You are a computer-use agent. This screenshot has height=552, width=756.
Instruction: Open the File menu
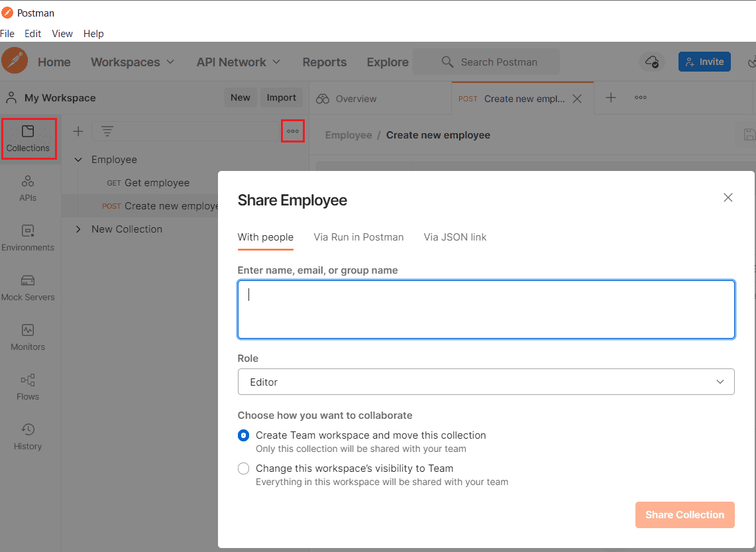7,34
